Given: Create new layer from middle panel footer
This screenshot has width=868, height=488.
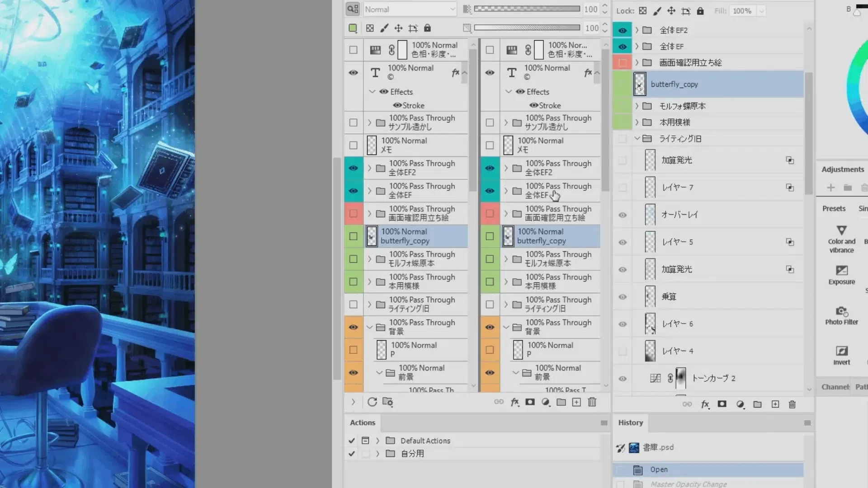Looking at the screenshot, I should 576,402.
